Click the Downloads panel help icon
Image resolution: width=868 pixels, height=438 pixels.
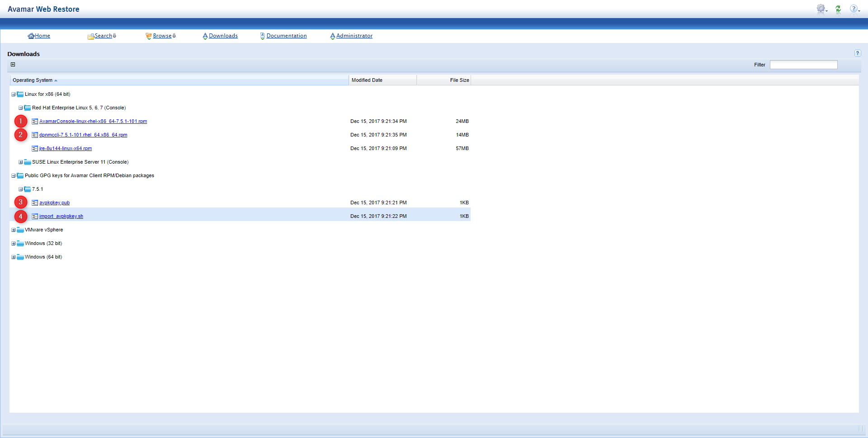click(x=857, y=53)
